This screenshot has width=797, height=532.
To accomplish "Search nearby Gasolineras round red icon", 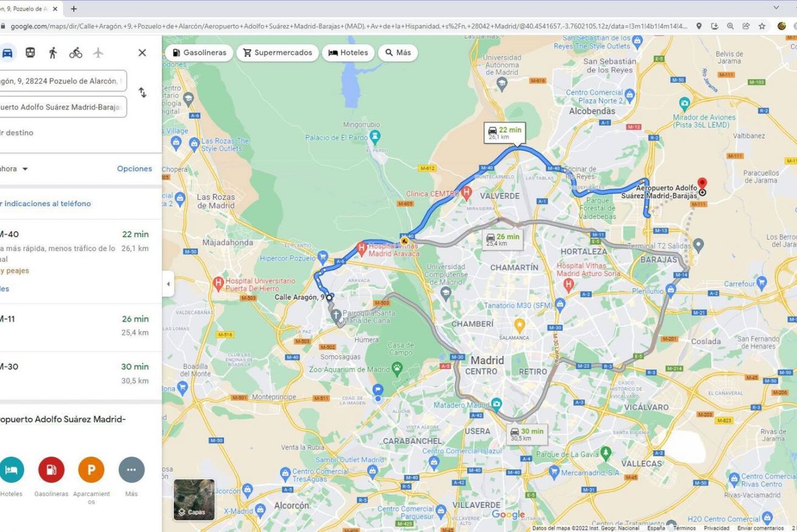I will pyautogui.click(x=51, y=470).
